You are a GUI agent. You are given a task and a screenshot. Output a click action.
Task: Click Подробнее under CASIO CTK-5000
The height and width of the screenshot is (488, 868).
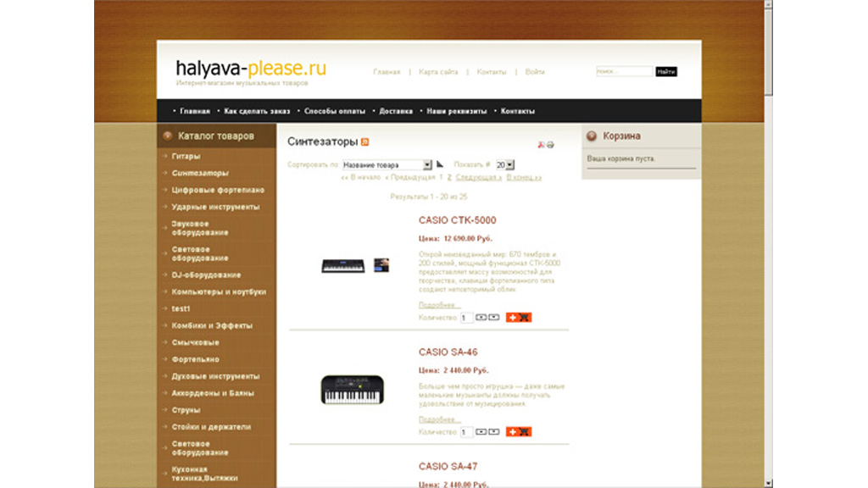tap(440, 305)
